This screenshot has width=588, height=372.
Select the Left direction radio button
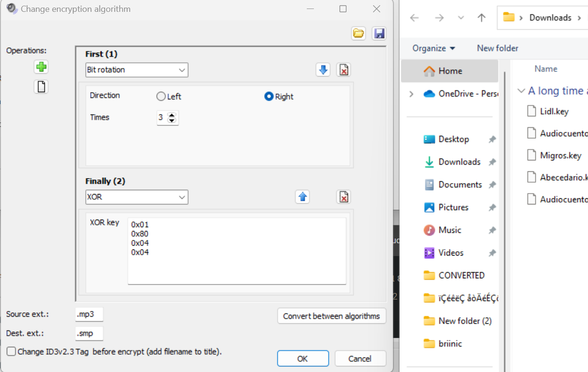click(161, 97)
